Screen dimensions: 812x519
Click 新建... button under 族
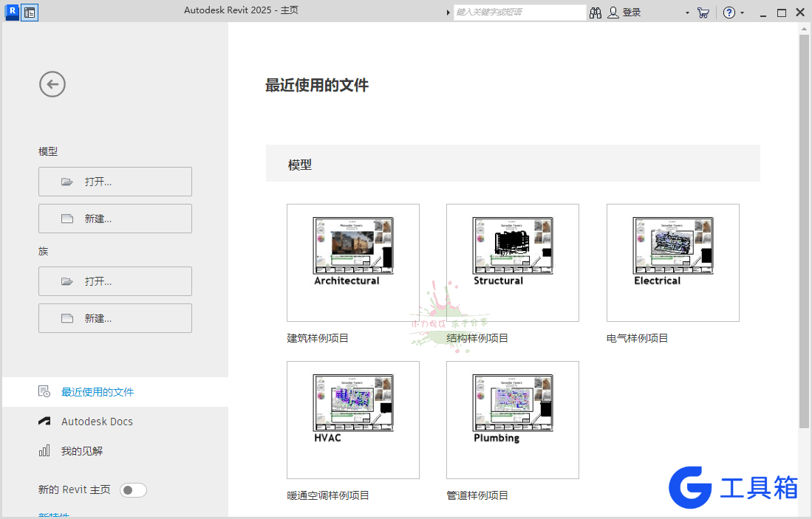[115, 318]
